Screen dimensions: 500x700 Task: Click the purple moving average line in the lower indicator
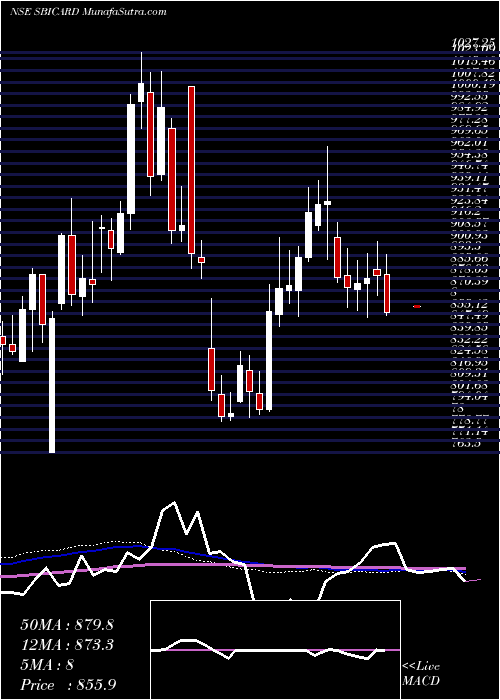click(232, 566)
